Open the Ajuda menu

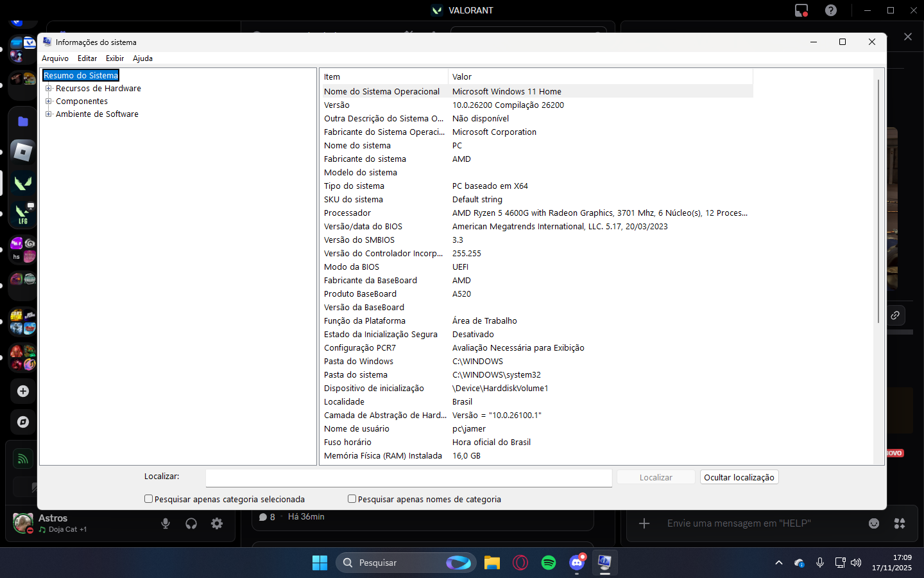point(142,58)
